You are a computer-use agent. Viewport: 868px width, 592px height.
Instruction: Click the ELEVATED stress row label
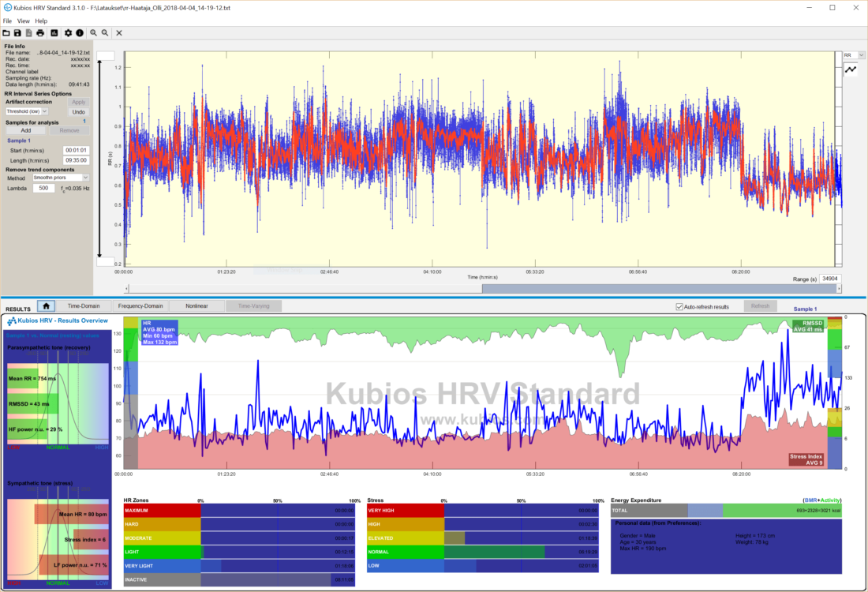click(406, 538)
